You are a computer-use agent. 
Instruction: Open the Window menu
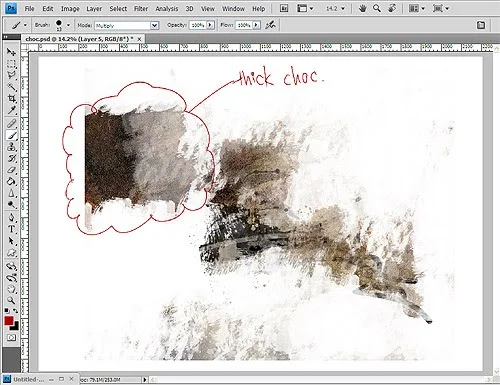233,9
